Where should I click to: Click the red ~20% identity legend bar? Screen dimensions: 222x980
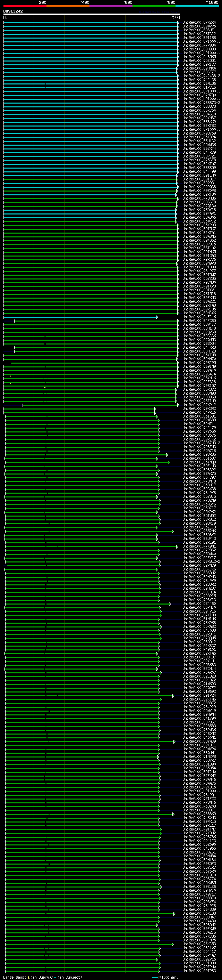click(25, 6)
